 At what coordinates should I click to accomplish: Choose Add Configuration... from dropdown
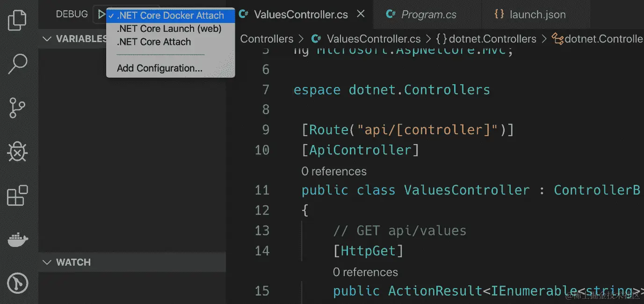click(x=170, y=68)
